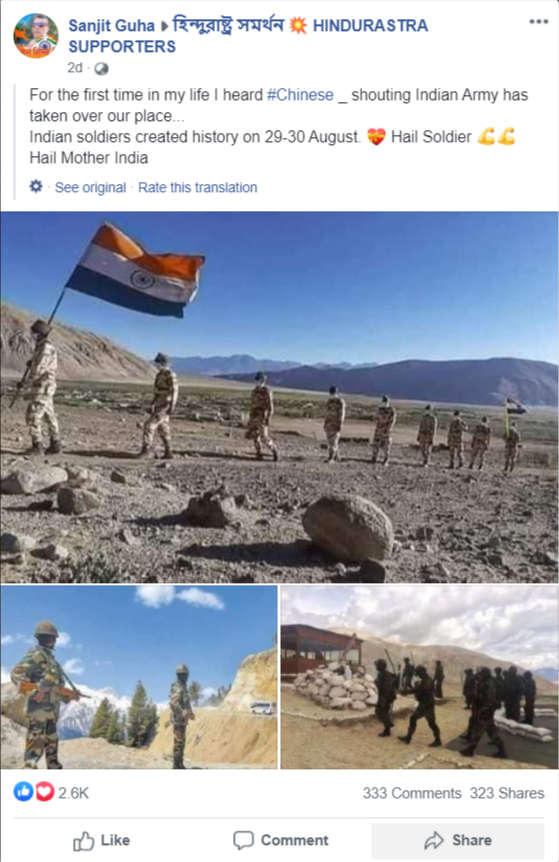Screen dimensions: 559x862
Task: Open Sanjit Guha's profile picture
Action: pos(36,36)
